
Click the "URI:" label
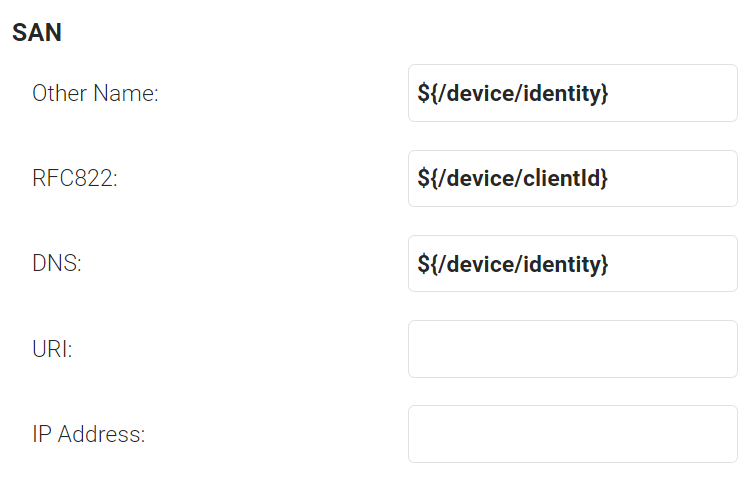[52, 349]
